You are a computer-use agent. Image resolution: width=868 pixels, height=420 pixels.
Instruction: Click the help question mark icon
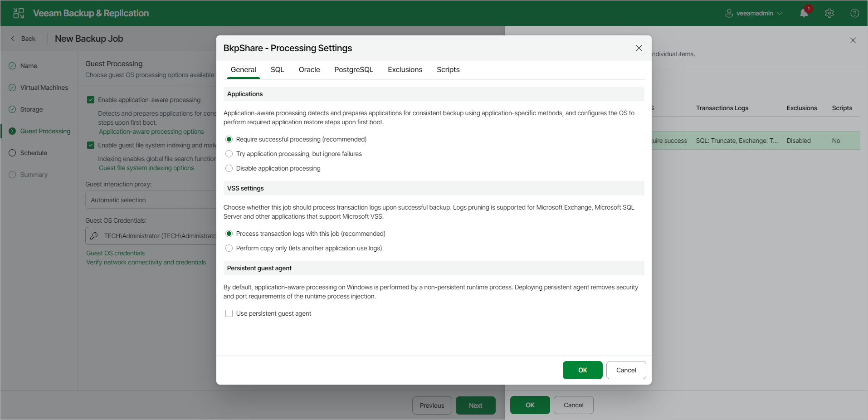click(x=855, y=13)
